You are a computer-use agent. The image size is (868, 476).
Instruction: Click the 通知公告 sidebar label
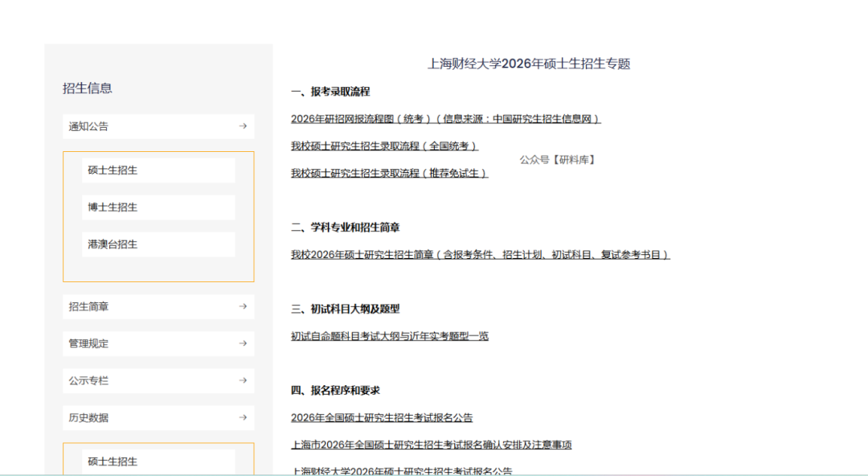pos(88,126)
